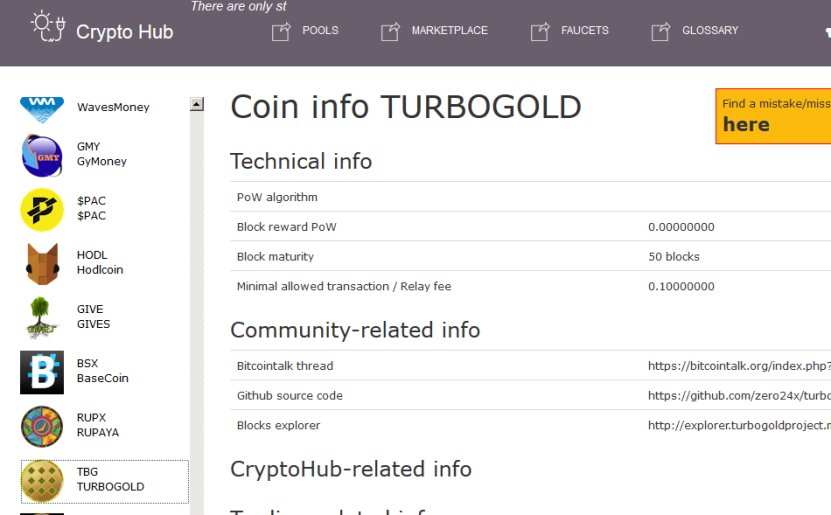
Task: Click the Block maturity row label
Action: pos(275,256)
